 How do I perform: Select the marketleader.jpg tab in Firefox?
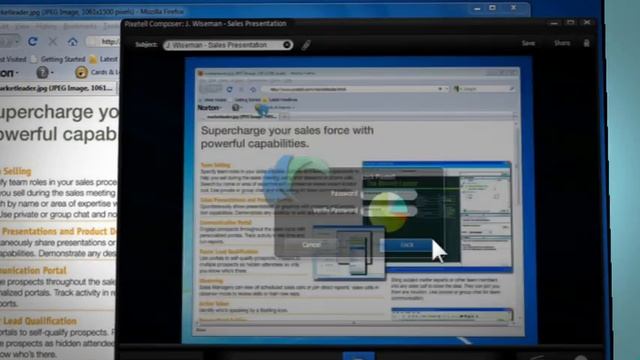(x=57, y=88)
